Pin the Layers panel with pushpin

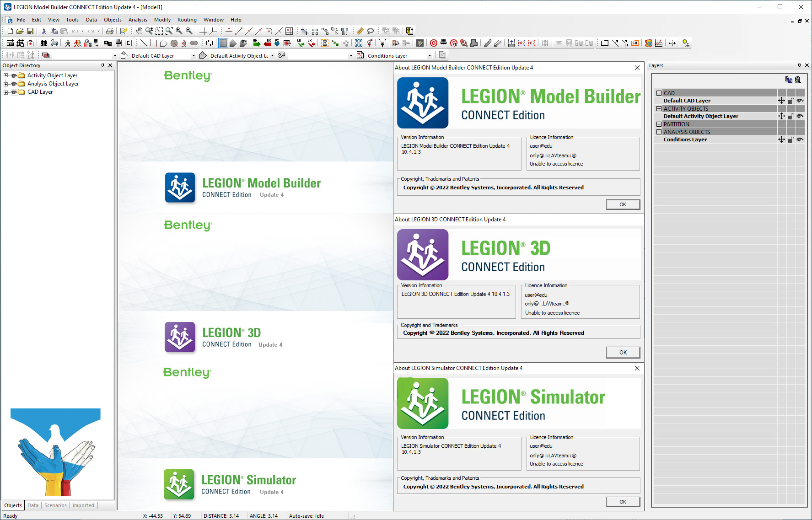click(799, 65)
